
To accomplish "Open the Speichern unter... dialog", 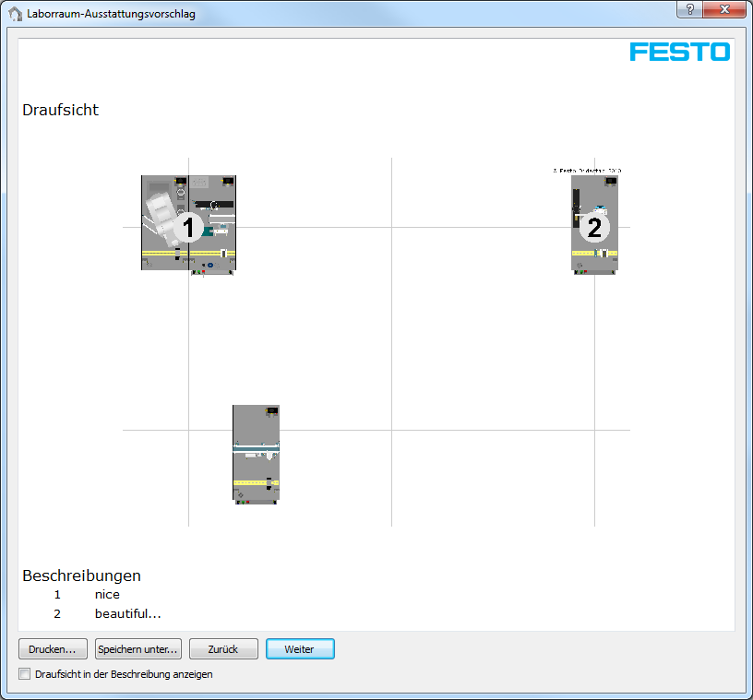I will (138, 649).
